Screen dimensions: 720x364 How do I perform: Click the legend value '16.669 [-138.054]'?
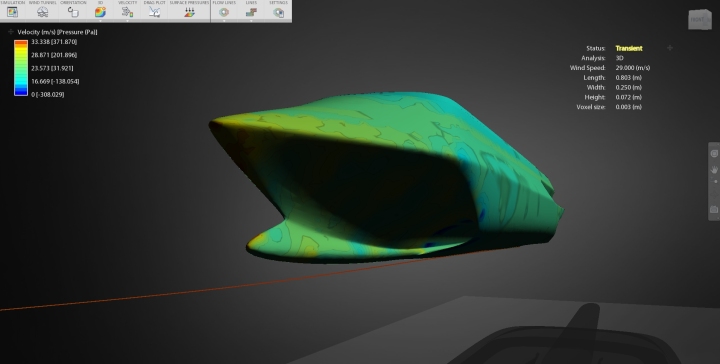(55, 82)
